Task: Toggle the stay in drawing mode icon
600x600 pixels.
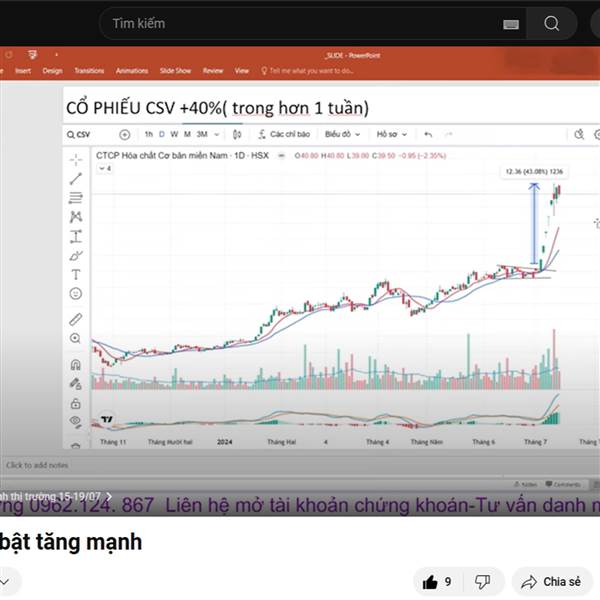Action: click(x=75, y=383)
